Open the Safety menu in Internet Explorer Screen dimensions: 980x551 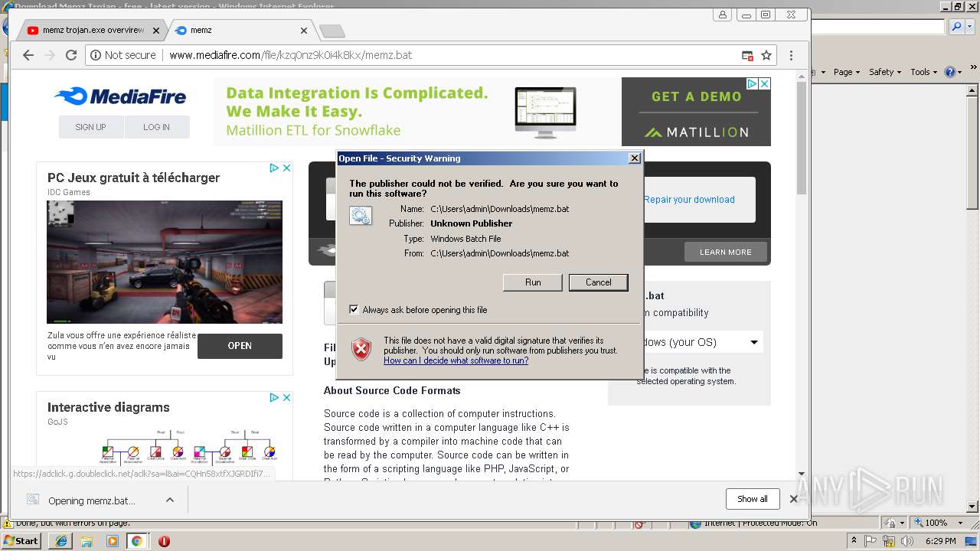point(885,72)
